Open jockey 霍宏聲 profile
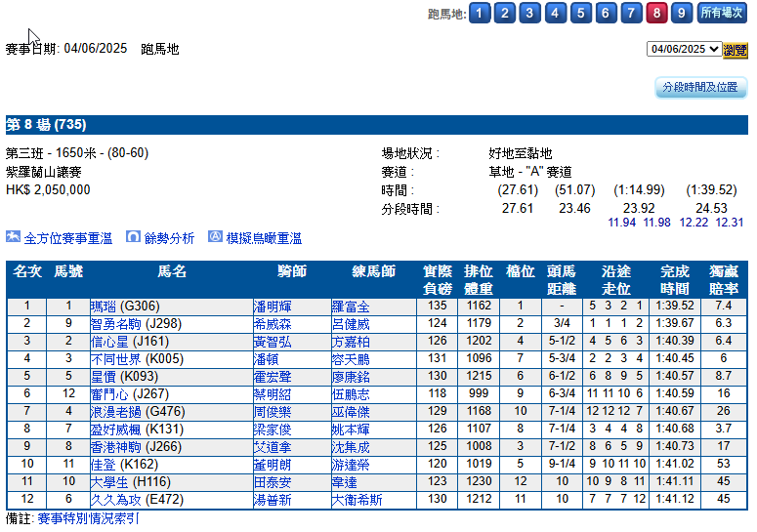Image resolution: width=757 pixels, height=532 pixels. (x=273, y=376)
